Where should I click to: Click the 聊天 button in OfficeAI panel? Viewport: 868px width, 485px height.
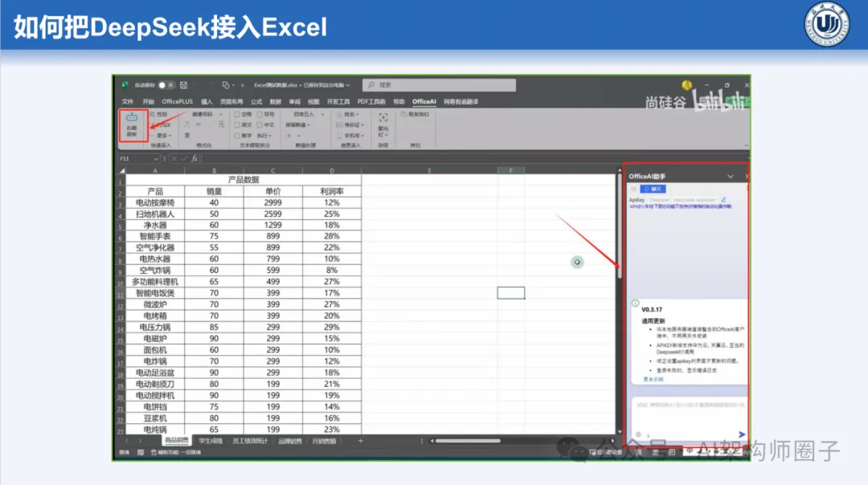tap(653, 190)
